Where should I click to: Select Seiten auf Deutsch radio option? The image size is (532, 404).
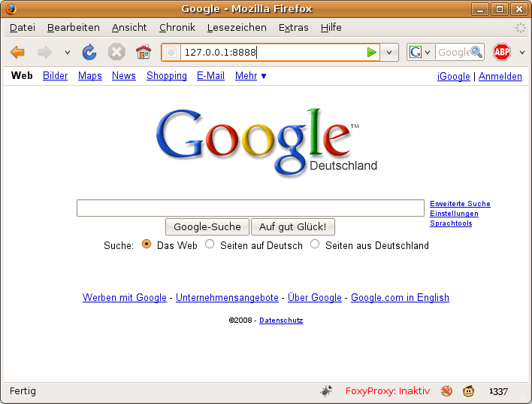(x=210, y=245)
